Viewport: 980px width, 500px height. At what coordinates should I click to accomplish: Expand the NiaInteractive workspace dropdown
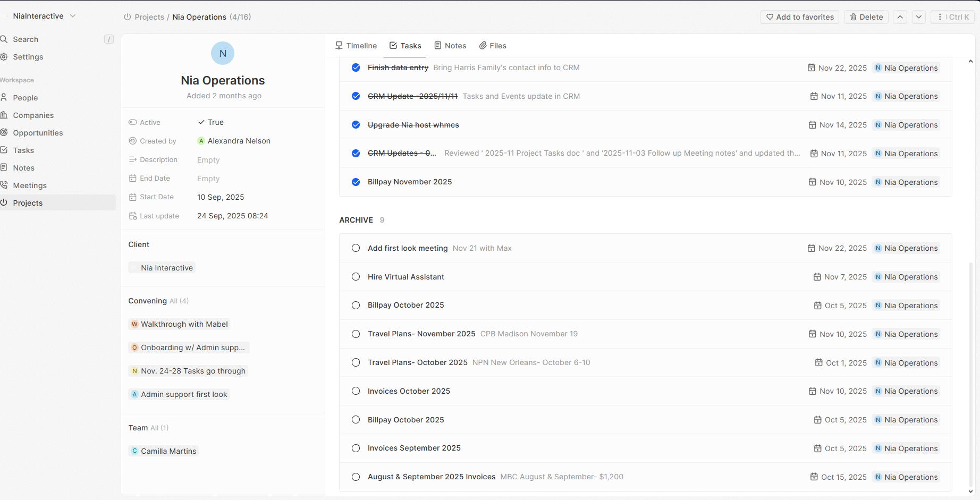point(73,16)
